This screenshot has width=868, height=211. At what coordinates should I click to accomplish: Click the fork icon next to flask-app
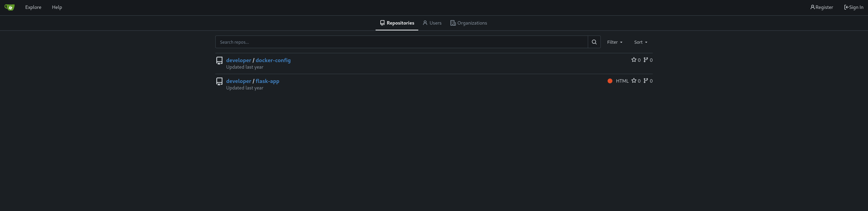coord(646,81)
